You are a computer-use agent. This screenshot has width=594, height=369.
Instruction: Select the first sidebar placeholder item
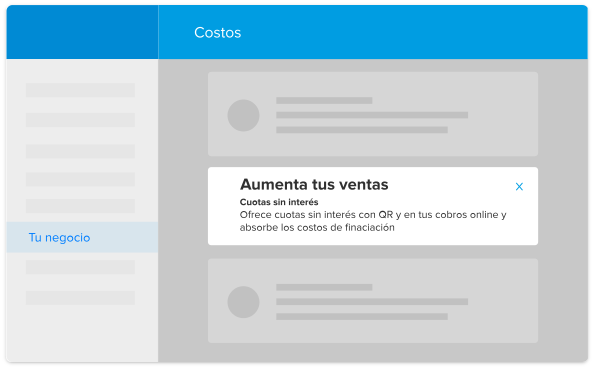[80, 90]
